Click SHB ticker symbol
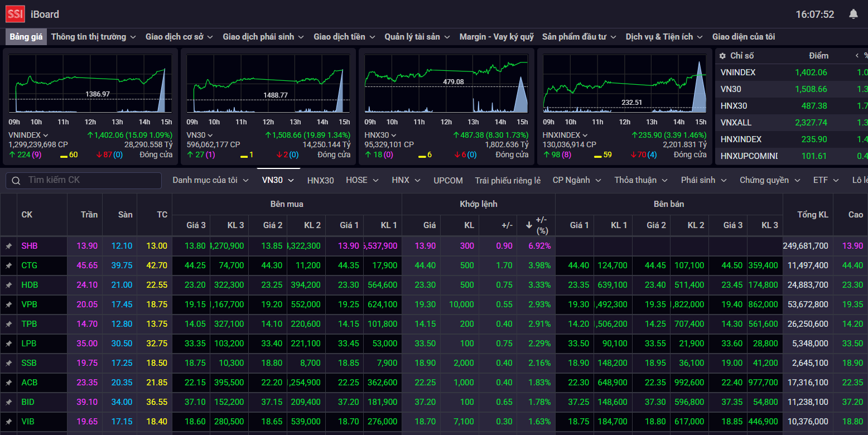Viewport: 868px width, 435px height. click(29, 246)
